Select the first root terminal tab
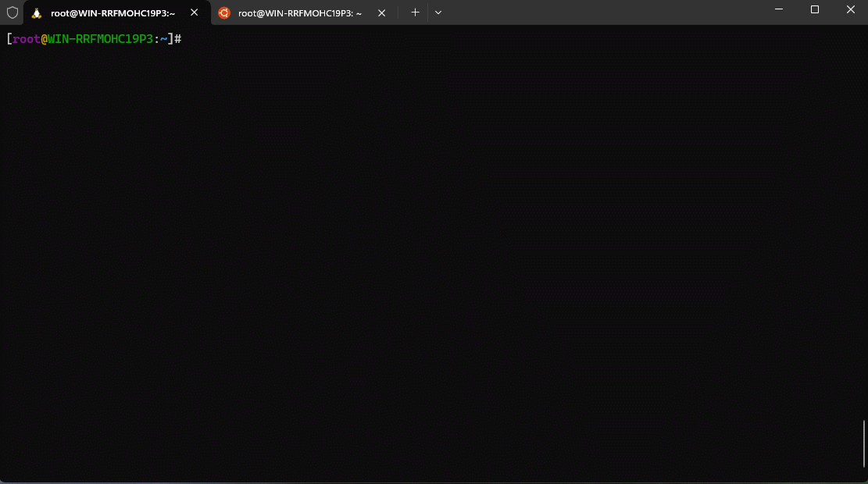The height and width of the screenshot is (484, 868). (113, 13)
